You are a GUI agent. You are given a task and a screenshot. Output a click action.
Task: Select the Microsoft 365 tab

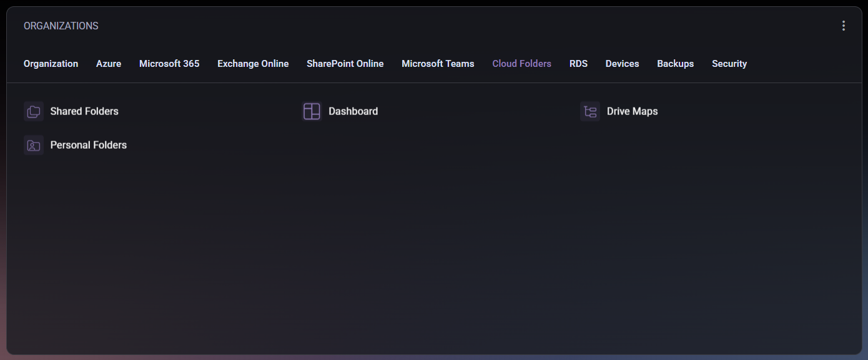click(169, 64)
